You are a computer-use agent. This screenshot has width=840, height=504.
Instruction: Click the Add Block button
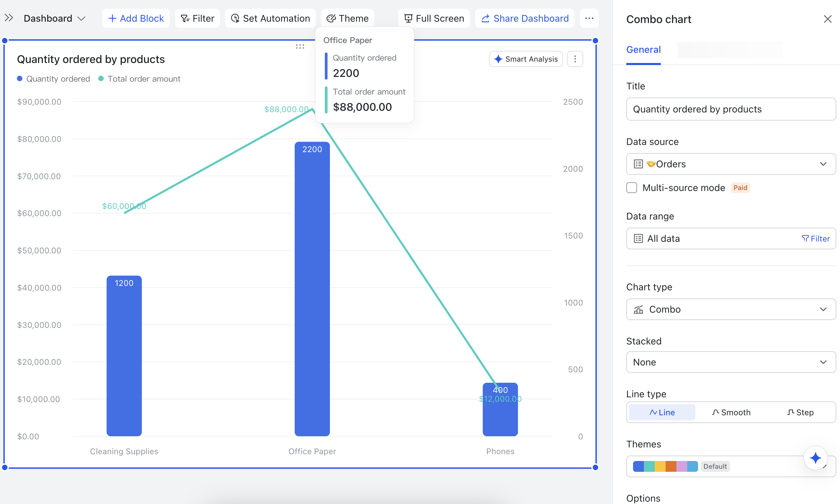(x=136, y=18)
